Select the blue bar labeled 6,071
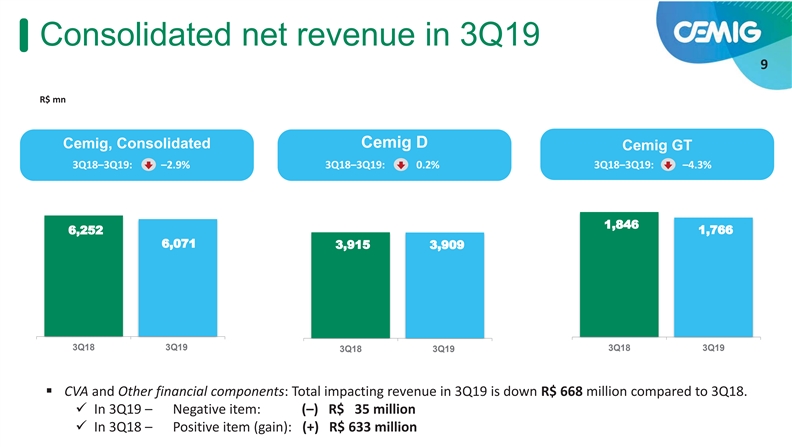The image size is (792, 447). 178,278
